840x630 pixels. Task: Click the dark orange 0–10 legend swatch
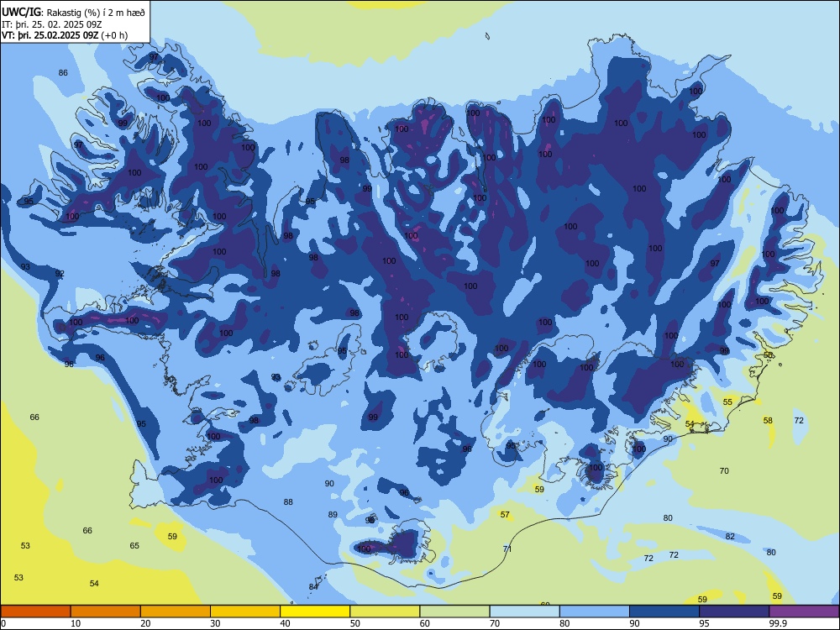point(35,612)
